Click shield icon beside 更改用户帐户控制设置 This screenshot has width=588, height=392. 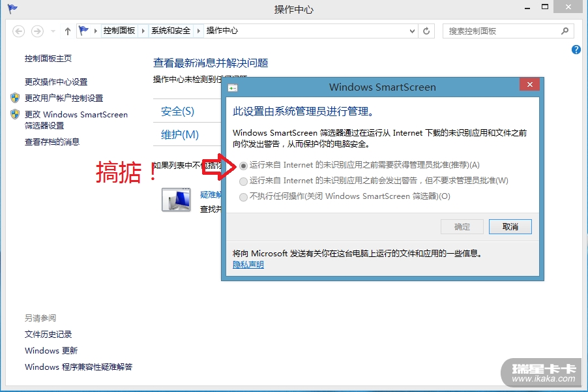[x=15, y=98]
